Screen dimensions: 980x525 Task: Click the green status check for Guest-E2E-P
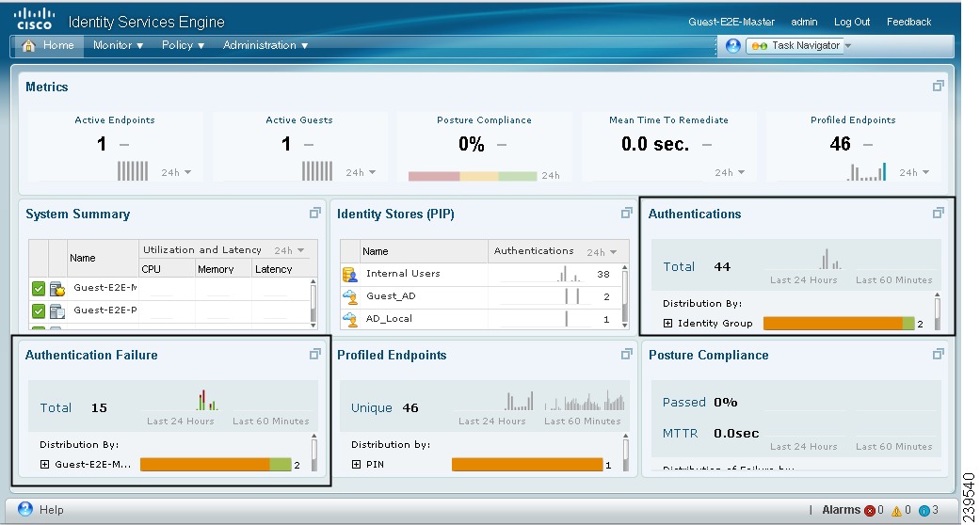(x=38, y=310)
